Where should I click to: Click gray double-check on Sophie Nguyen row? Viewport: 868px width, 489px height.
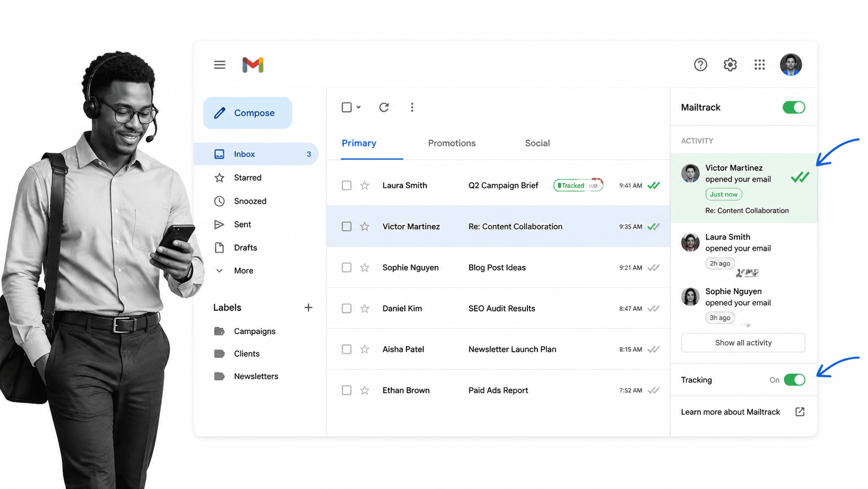tap(654, 268)
